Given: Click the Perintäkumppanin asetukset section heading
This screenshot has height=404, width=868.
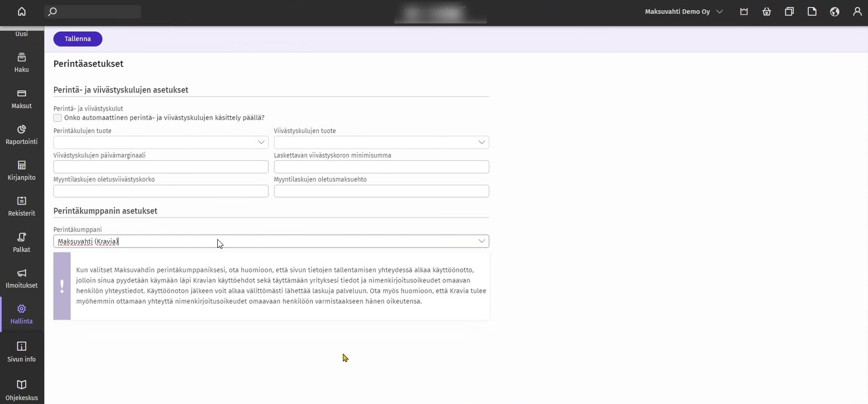Looking at the screenshot, I should (x=105, y=211).
